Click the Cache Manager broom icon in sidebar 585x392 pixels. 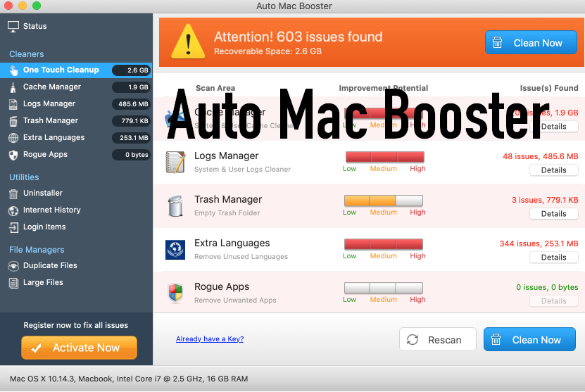(x=13, y=87)
